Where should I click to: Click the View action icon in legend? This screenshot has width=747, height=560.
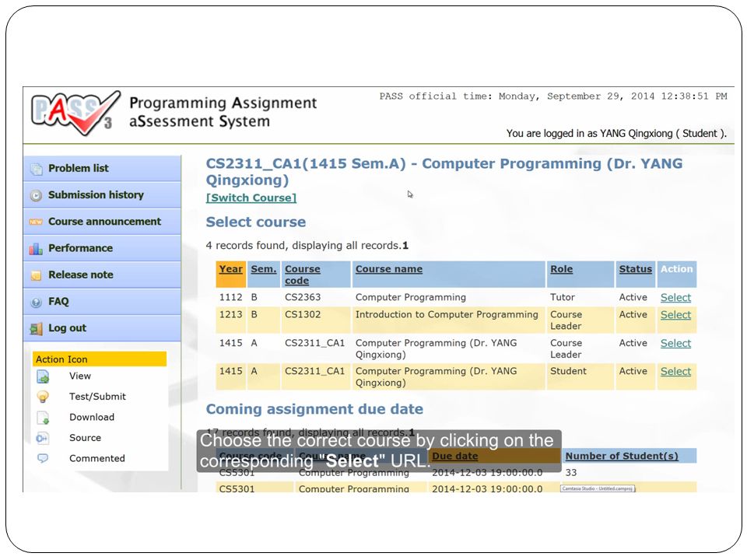(x=43, y=377)
